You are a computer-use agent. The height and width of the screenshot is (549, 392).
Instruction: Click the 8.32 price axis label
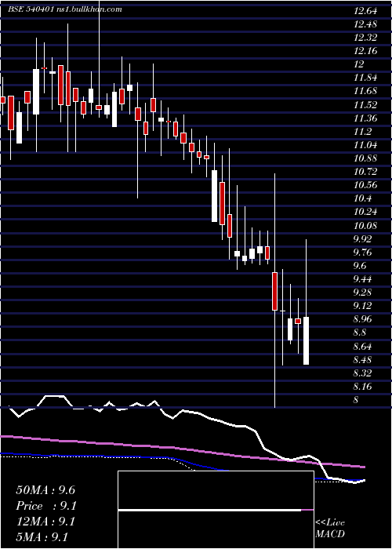tap(363, 373)
